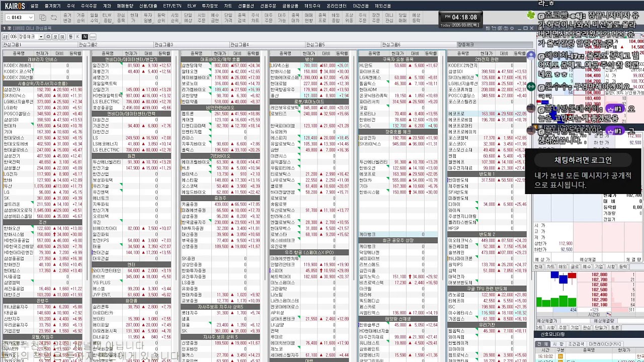
Task: Open the 당일매매 toolbar shortcut
Action: [403, 18]
